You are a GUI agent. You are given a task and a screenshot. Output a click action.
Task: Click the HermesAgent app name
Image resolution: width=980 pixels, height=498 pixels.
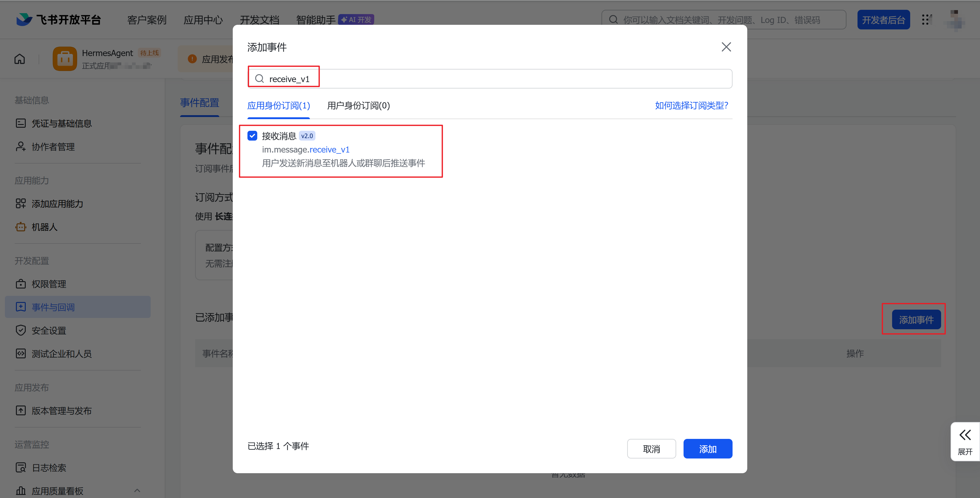click(108, 53)
